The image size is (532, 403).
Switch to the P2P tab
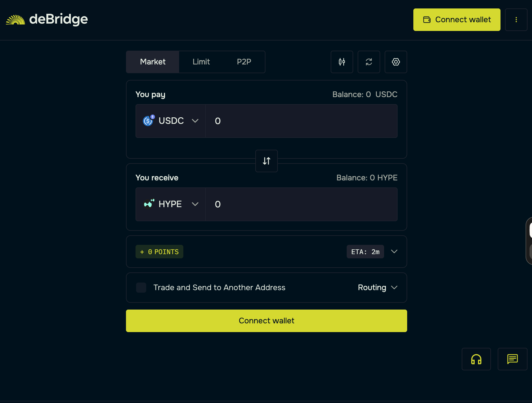coord(244,62)
